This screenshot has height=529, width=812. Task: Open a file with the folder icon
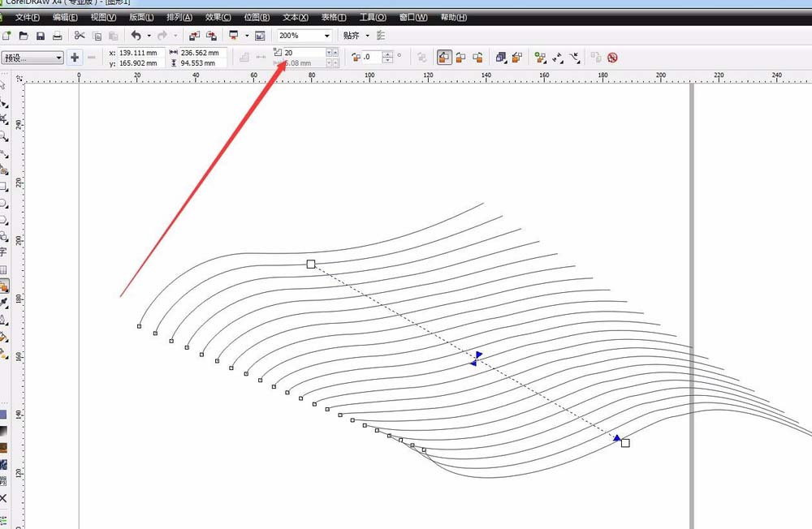tap(24, 36)
